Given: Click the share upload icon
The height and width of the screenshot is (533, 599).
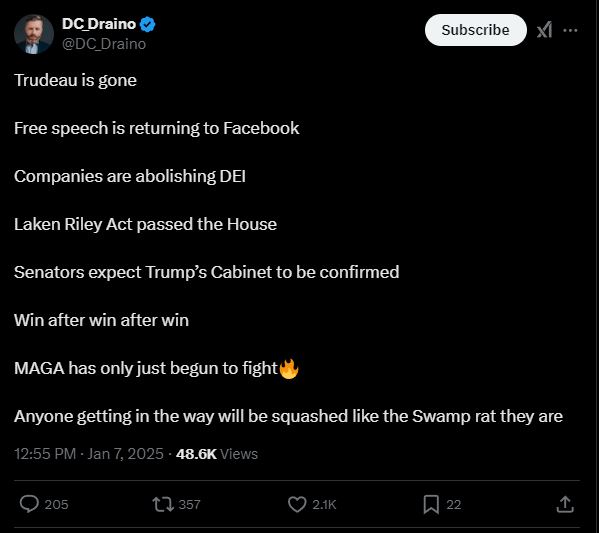Looking at the screenshot, I should (565, 504).
